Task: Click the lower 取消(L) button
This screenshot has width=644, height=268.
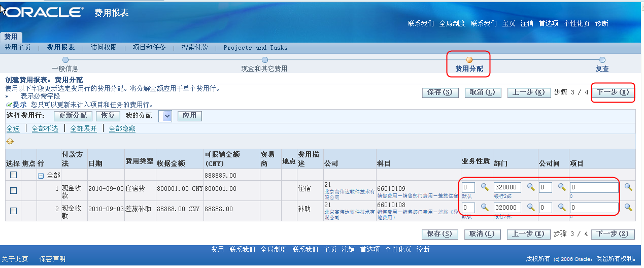Action: tap(483, 234)
